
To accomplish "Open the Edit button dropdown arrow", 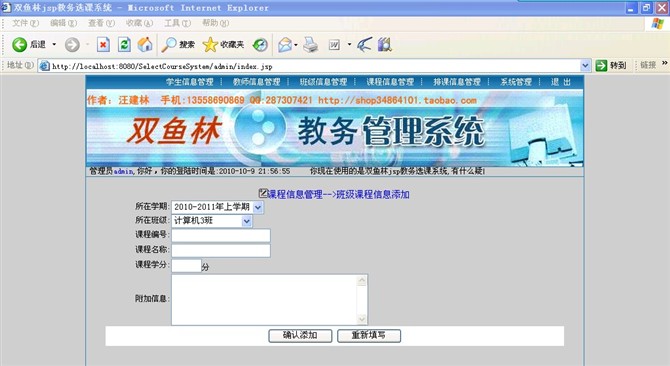I will point(349,44).
